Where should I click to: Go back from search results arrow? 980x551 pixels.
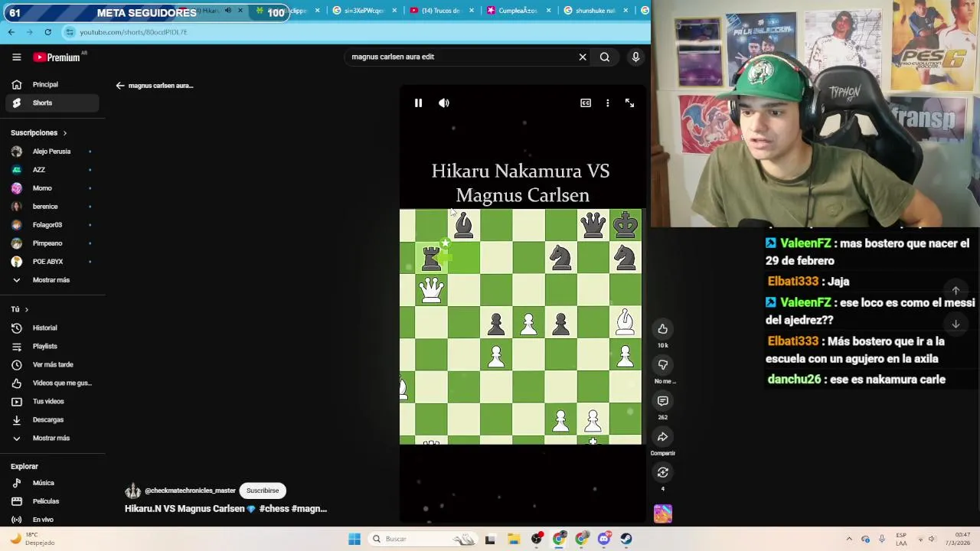[120, 86]
